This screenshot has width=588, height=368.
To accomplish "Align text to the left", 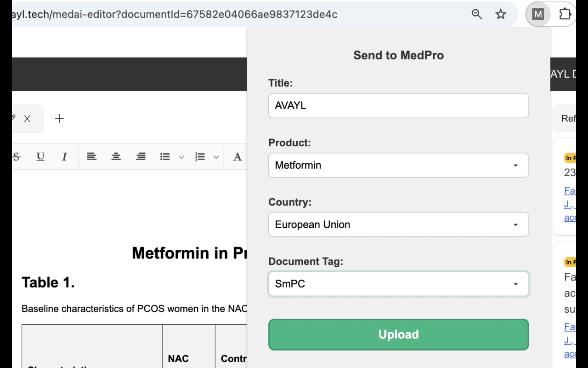I will [x=92, y=157].
